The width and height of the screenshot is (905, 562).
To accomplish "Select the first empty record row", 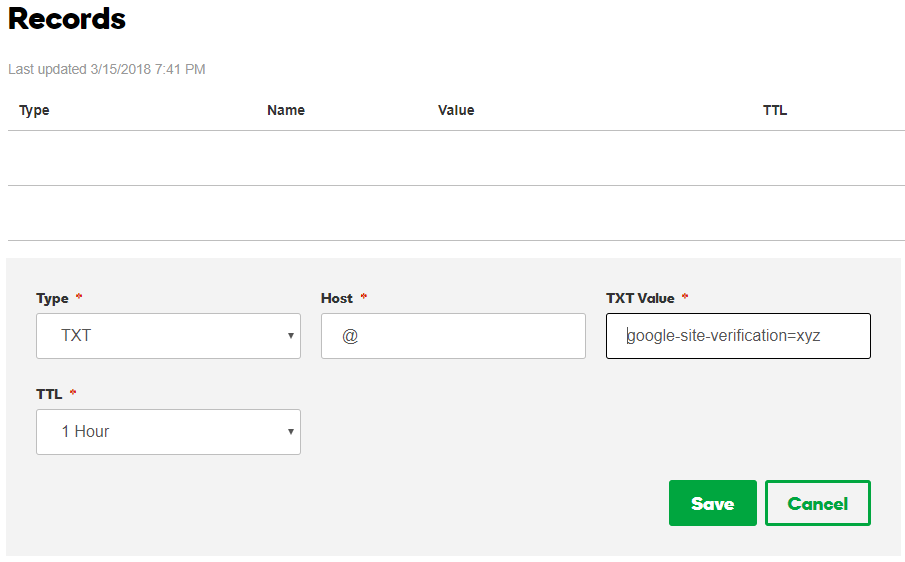I will click(456, 158).
